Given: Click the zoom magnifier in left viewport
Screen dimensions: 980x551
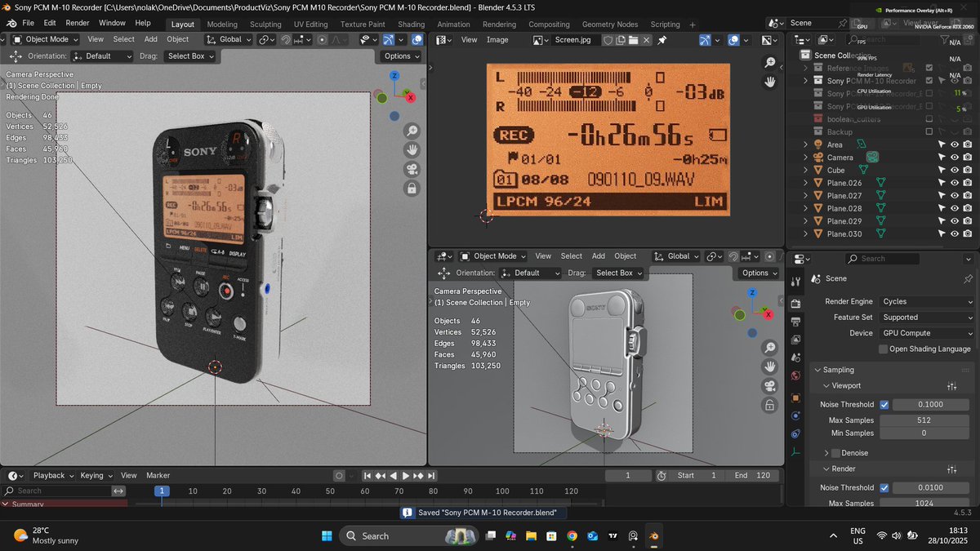Looking at the screenshot, I should pos(412,131).
